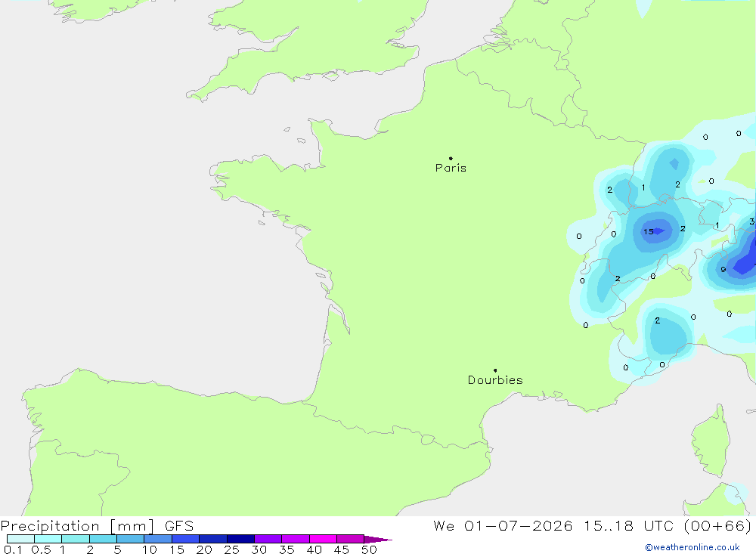Image resolution: width=756 pixels, height=554 pixels.
Task: Select the 10–15 mm legend swatch
Action: point(158,539)
